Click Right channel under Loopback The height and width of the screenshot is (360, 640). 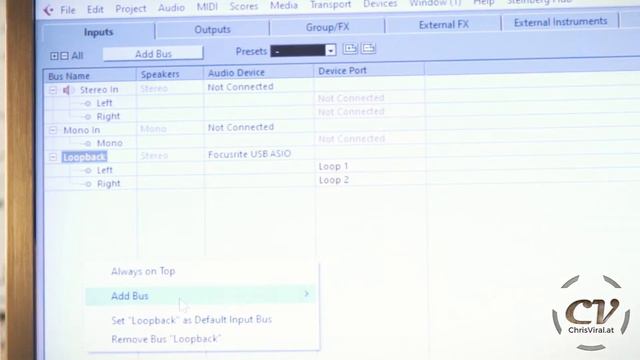tap(109, 184)
